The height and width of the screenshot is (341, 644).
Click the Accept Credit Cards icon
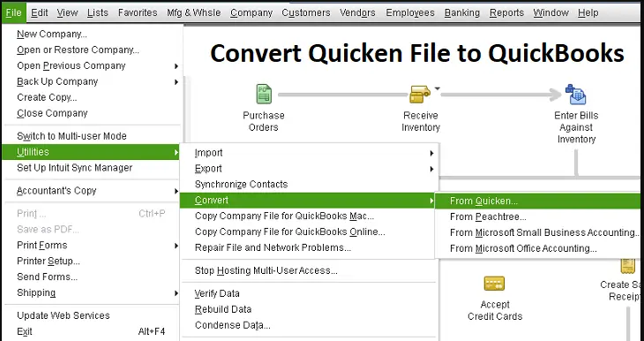point(494,283)
